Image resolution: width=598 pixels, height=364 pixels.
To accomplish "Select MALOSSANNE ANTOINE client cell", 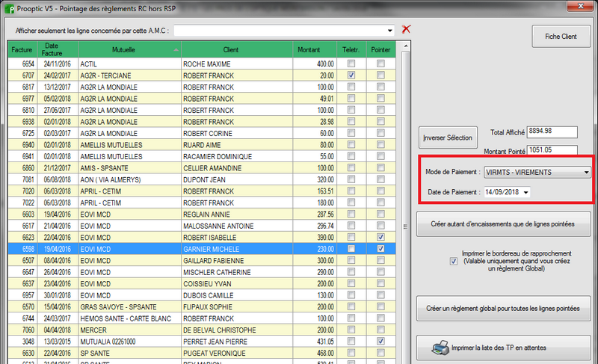I will coord(237,226).
